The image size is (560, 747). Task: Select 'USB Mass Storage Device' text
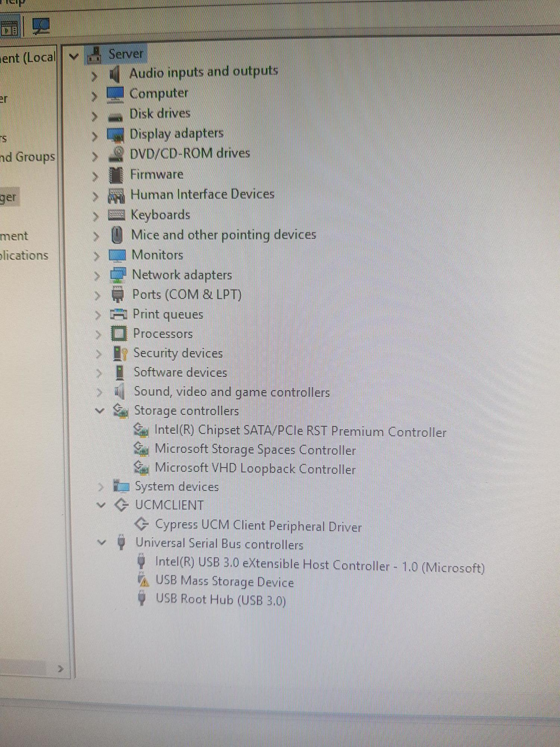225,582
